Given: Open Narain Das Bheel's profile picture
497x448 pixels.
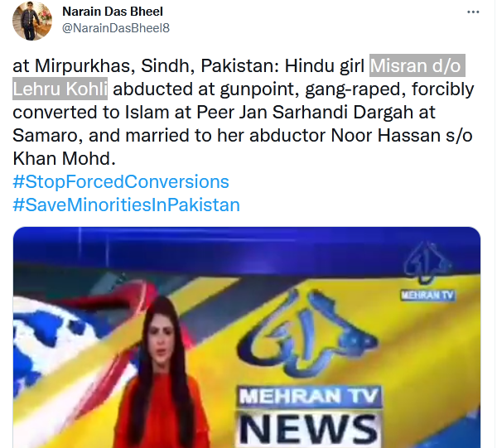Looking at the screenshot, I should pos(32,21).
